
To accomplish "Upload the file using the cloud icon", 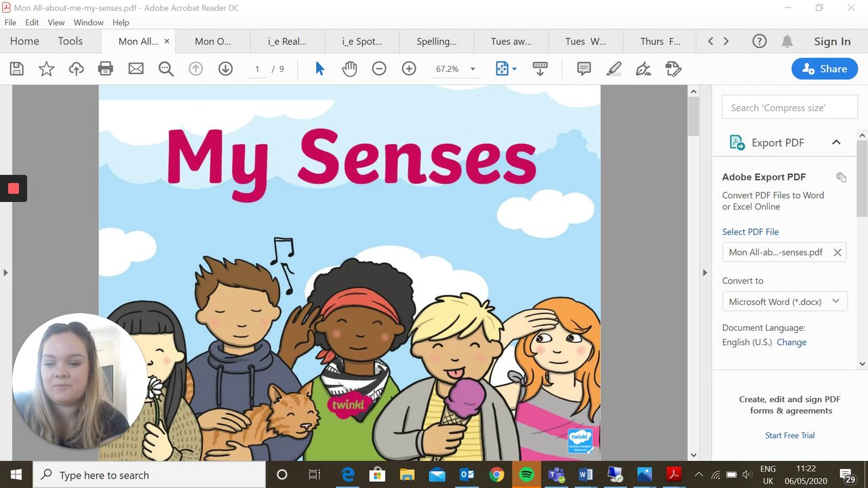I will [x=76, y=68].
